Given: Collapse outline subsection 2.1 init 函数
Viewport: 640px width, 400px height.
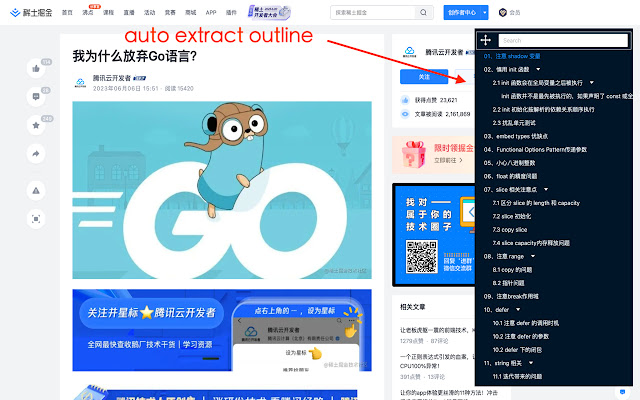Looking at the screenshot, I should [x=591, y=83].
